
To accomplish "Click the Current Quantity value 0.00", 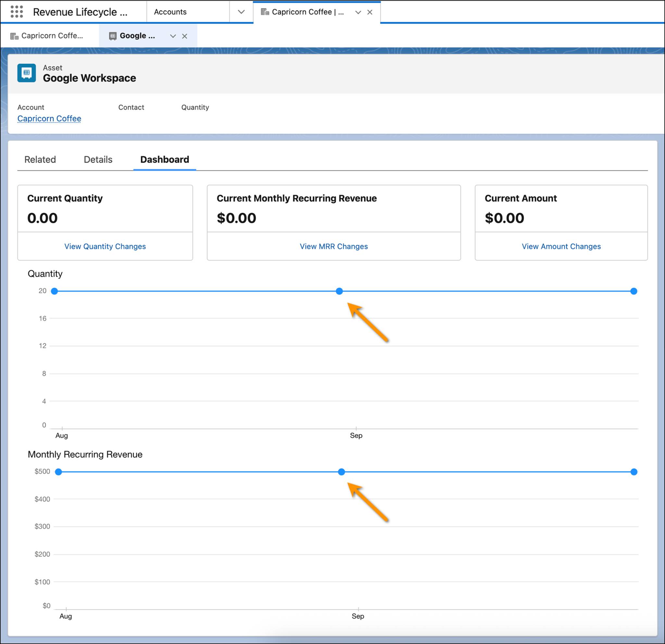I will (x=43, y=218).
